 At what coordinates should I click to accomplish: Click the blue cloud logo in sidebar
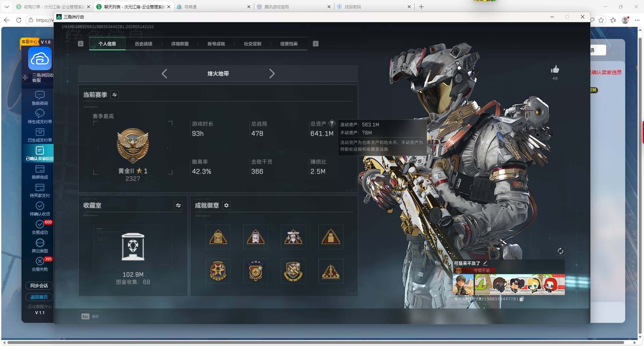[x=40, y=59]
